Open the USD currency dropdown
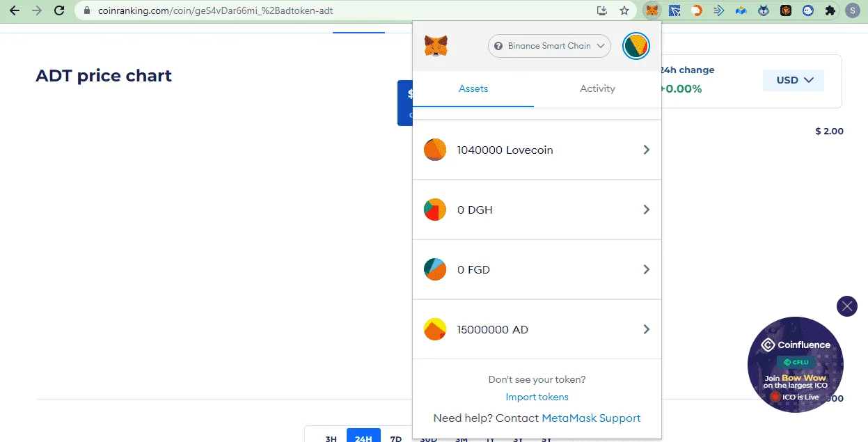 (794, 80)
